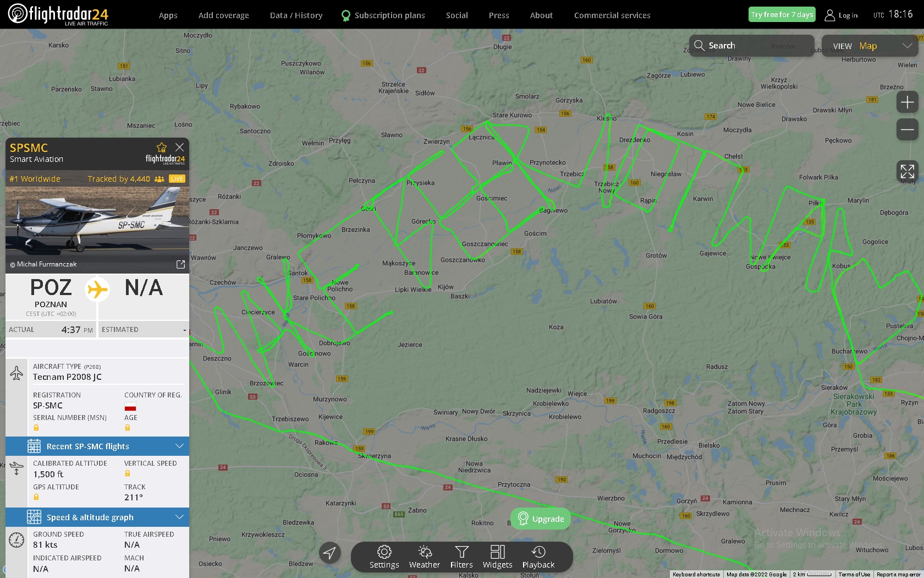Zoom out on the map
924x578 pixels.
907,130
